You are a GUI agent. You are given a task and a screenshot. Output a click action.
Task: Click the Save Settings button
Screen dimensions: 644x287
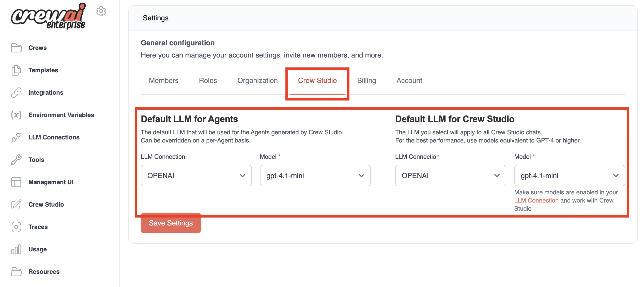tap(171, 223)
